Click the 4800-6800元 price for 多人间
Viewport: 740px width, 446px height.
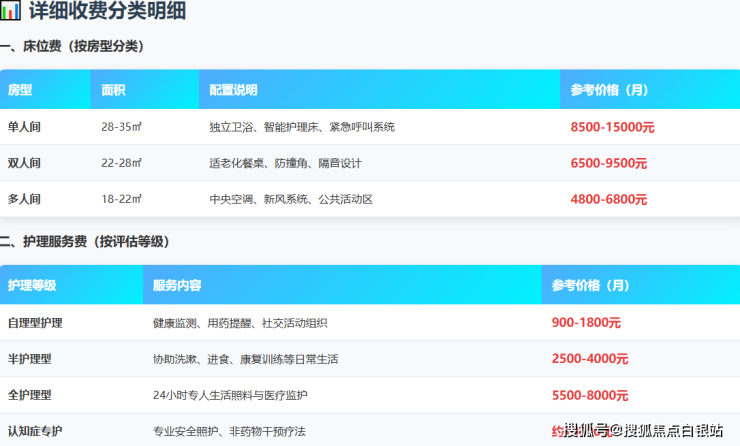point(608,199)
